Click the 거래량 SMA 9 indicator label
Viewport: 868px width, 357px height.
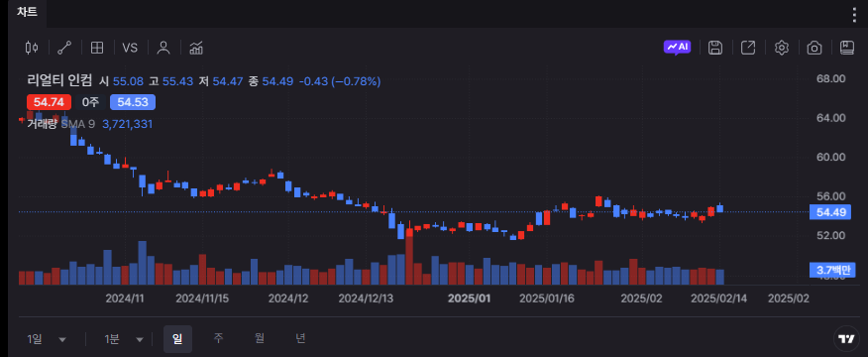[60, 124]
